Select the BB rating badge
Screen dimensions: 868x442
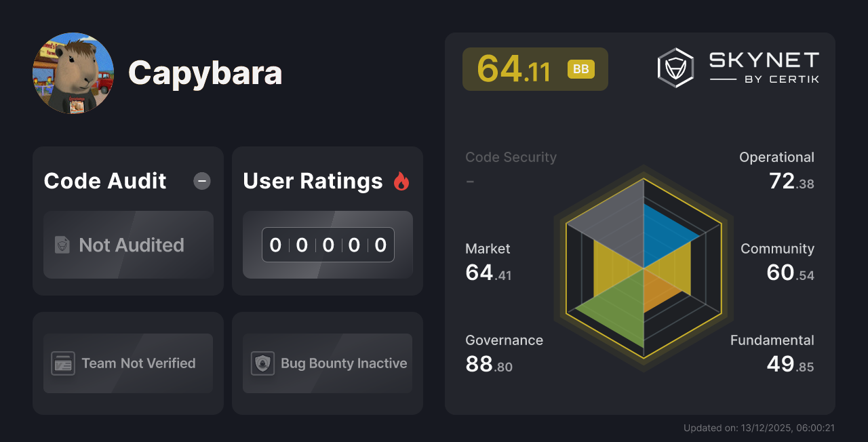(580, 68)
